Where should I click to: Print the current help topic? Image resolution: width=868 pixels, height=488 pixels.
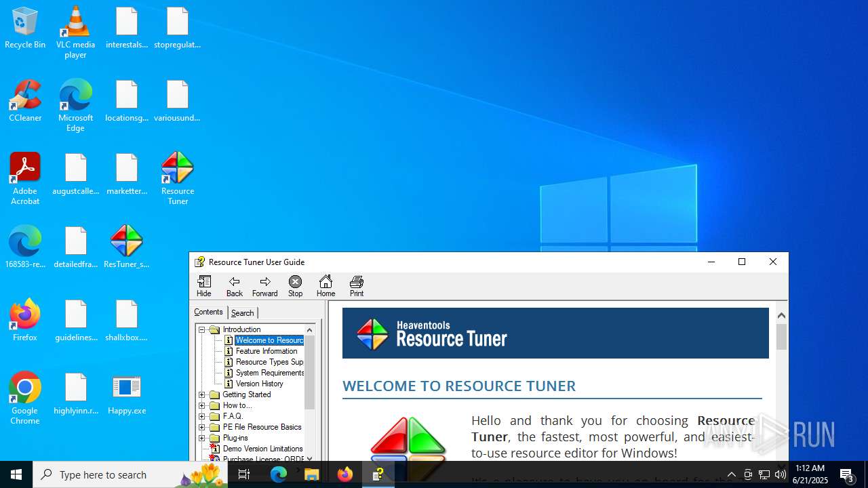click(357, 286)
